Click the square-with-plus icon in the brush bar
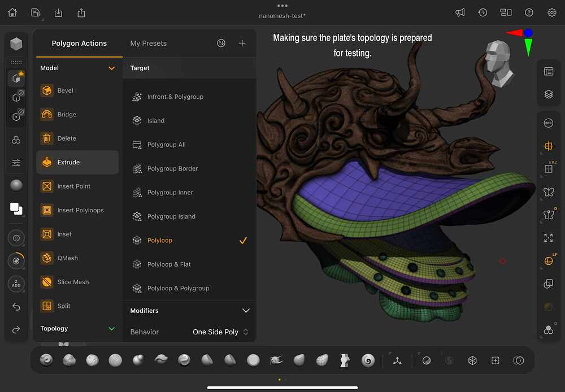The height and width of the screenshot is (392, 565). (496, 361)
